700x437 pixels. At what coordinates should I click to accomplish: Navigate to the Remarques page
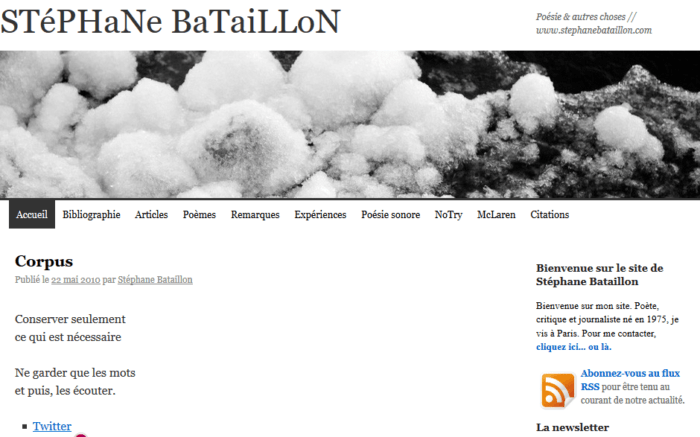pos(255,215)
